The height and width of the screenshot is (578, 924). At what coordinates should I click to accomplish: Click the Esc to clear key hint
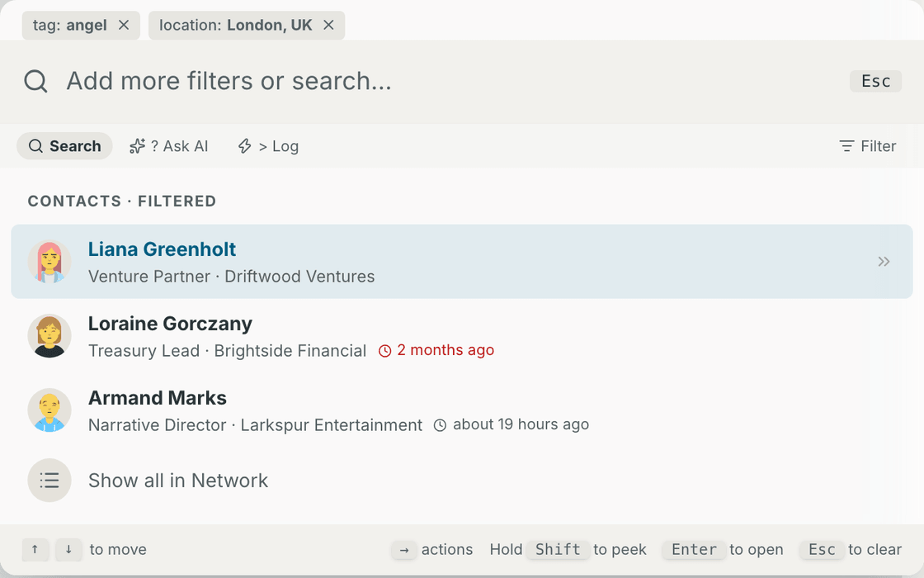(822, 550)
